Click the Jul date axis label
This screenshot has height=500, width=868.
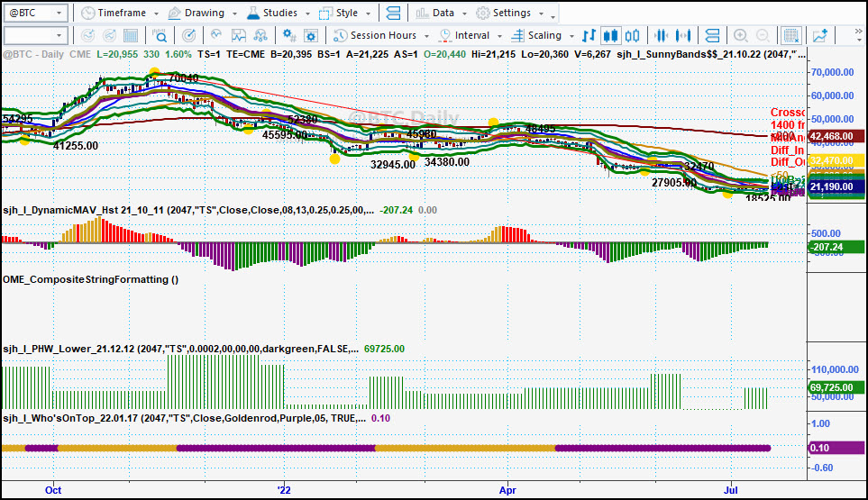pos(731,490)
